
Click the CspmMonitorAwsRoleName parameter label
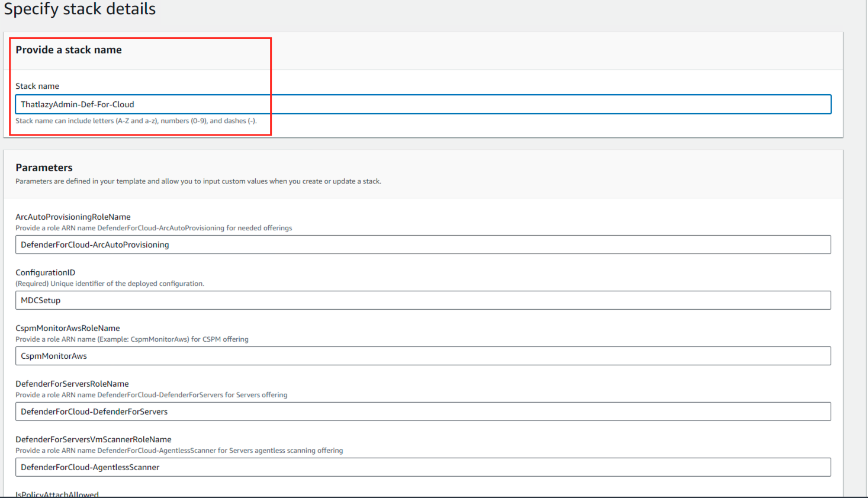point(67,328)
